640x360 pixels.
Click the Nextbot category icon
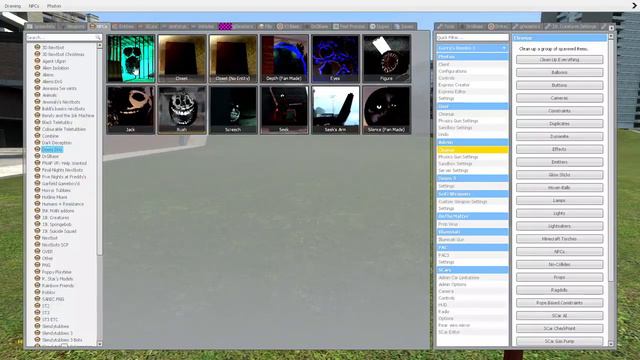[37, 238]
